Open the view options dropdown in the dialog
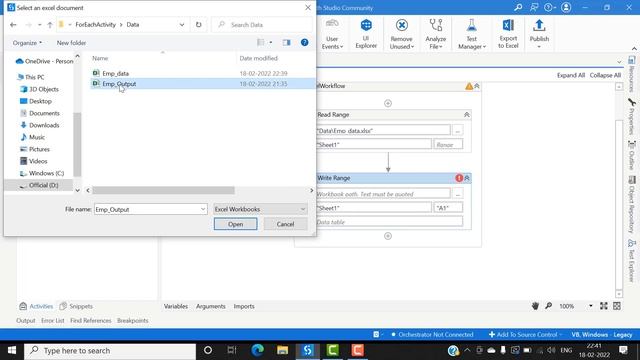 click(x=271, y=42)
